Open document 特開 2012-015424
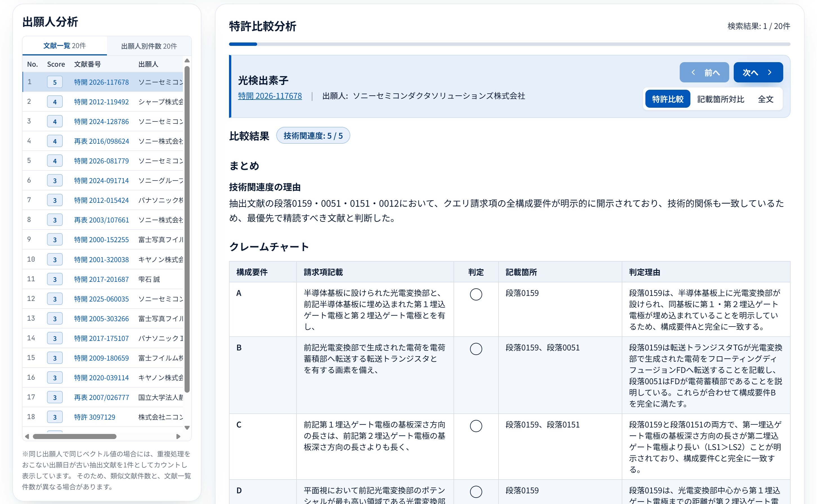The width and height of the screenshot is (817, 504). 101,200
